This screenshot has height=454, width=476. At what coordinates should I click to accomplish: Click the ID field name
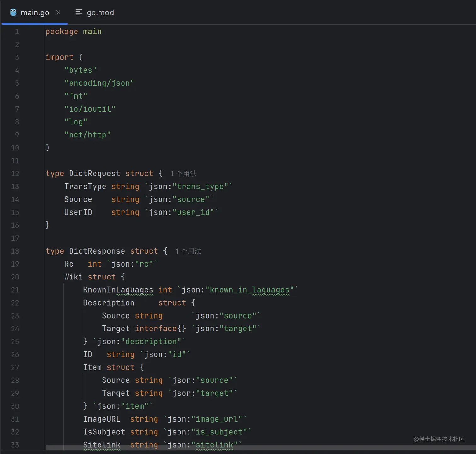coord(88,354)
